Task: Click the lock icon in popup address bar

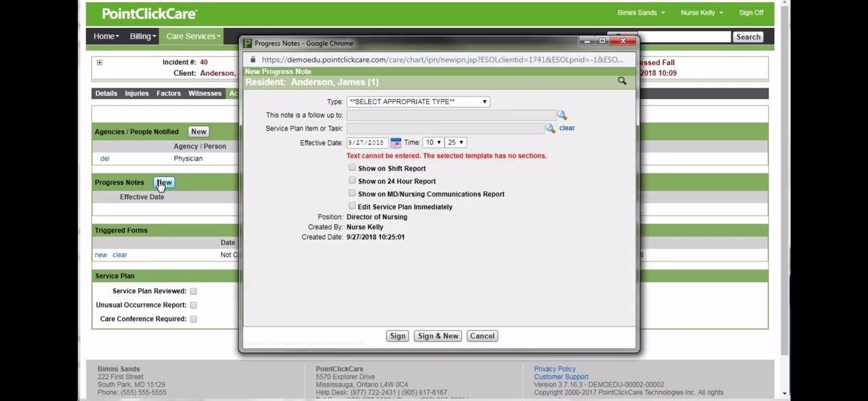Action: [x=253, y=60]
